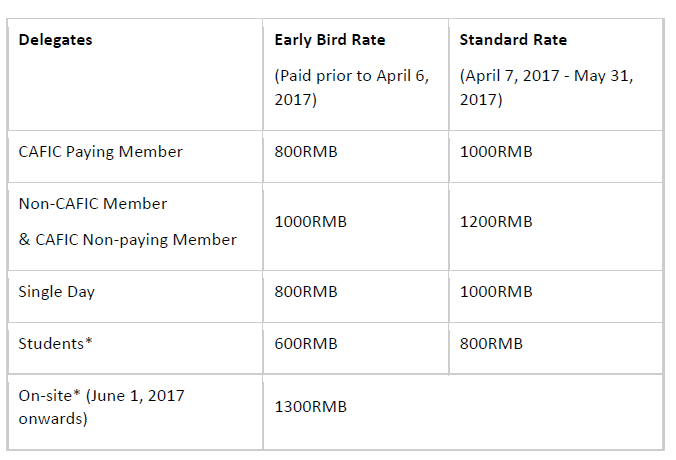Select the Early Bird Rate header
This screenshot has width=676, height=460.
coord(330,40)
